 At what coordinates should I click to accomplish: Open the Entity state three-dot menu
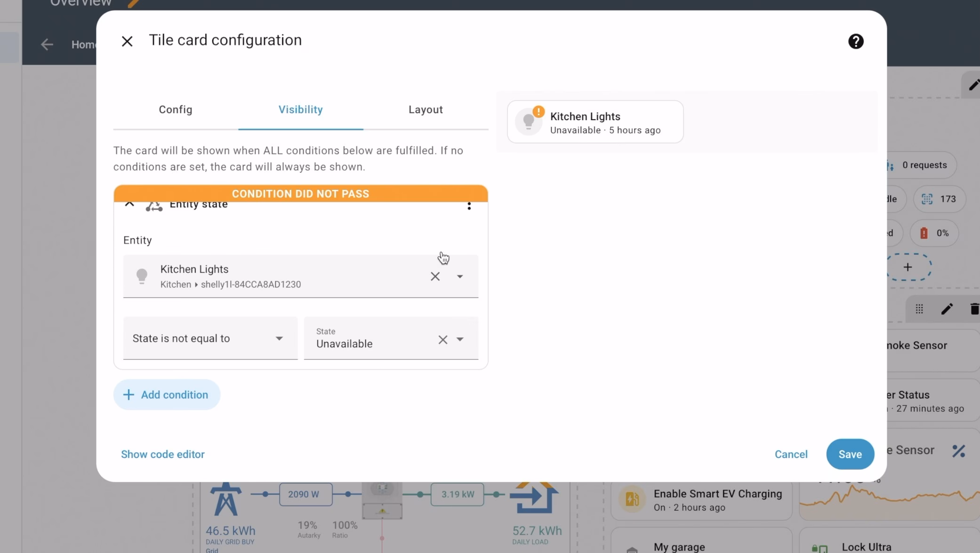[x=469, y=206]
